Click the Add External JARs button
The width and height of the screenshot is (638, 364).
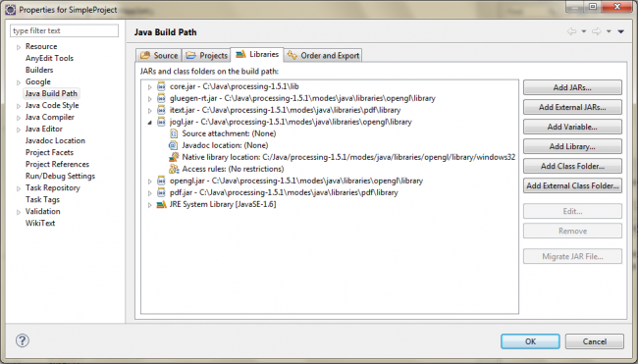point(572,107)
